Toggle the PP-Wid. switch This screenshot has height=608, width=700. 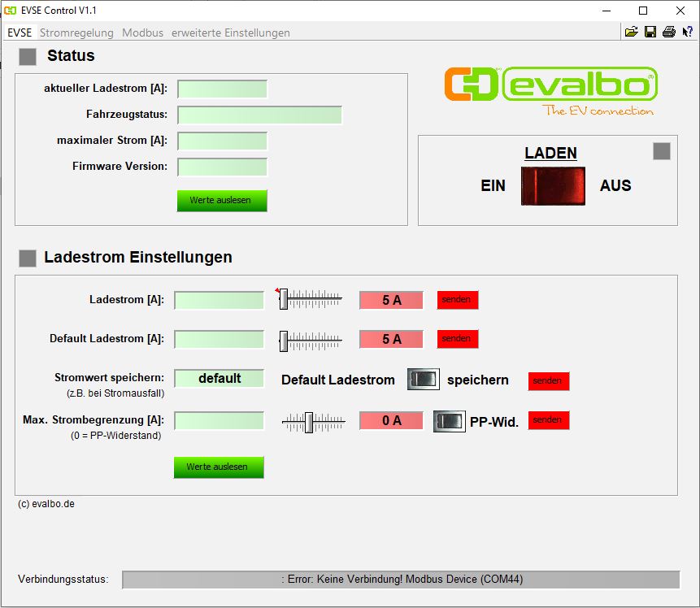tap(449, 421)
